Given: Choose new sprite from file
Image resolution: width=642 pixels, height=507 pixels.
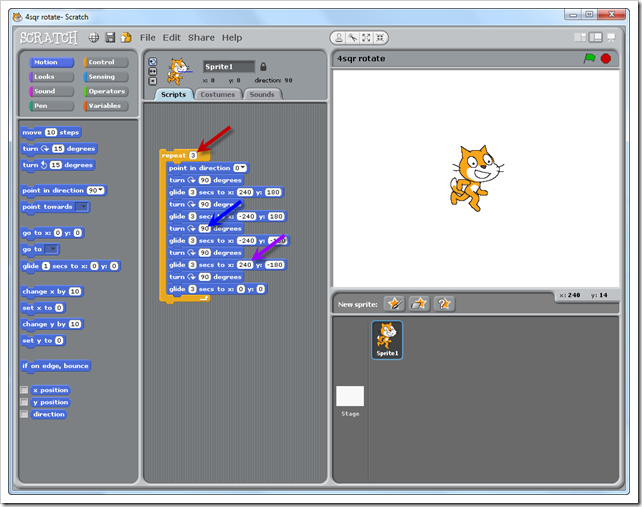Looking at the screenshot, I should [419, 304].
